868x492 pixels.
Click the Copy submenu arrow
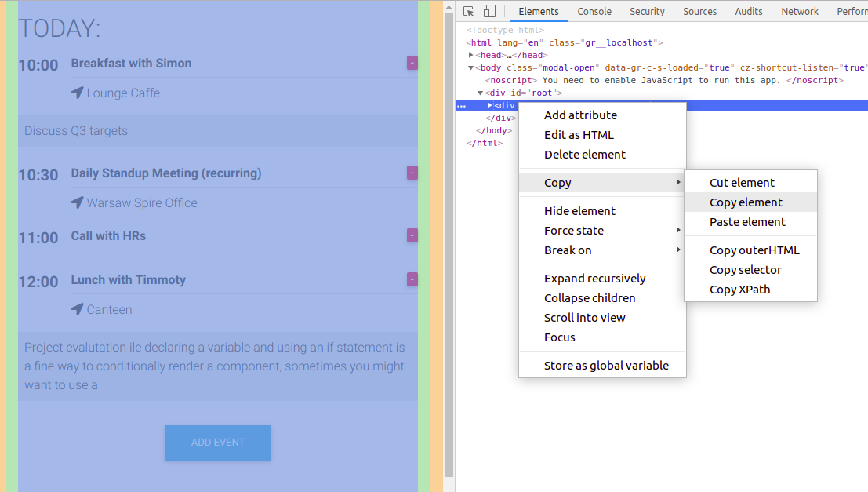[x=678, y=182]
